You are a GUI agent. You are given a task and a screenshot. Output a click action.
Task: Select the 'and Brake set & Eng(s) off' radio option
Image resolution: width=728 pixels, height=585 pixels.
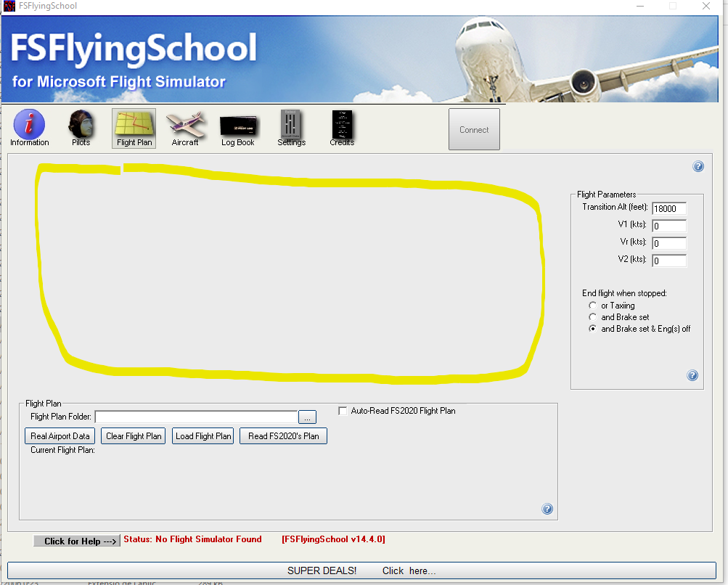(x=592, y=329)
